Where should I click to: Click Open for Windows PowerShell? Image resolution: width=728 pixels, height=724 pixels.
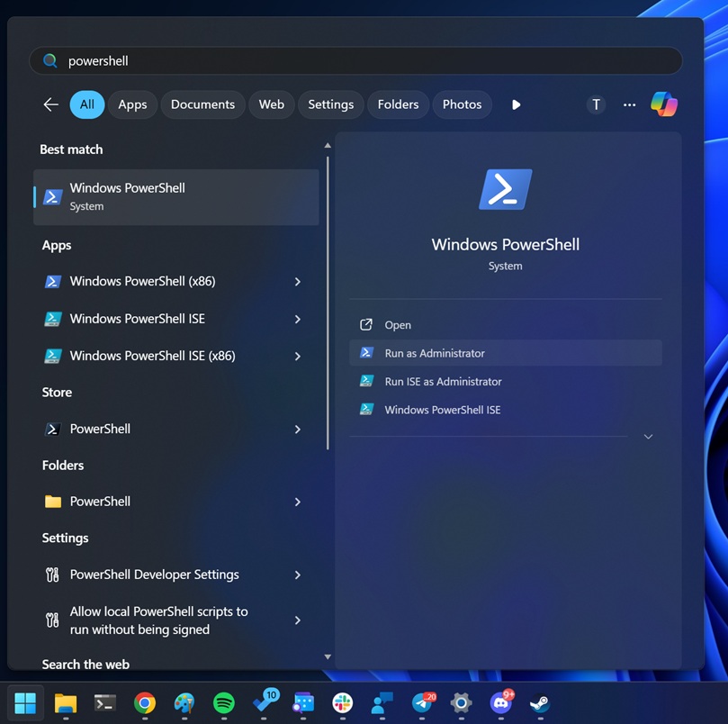click(x=398, y=325)
